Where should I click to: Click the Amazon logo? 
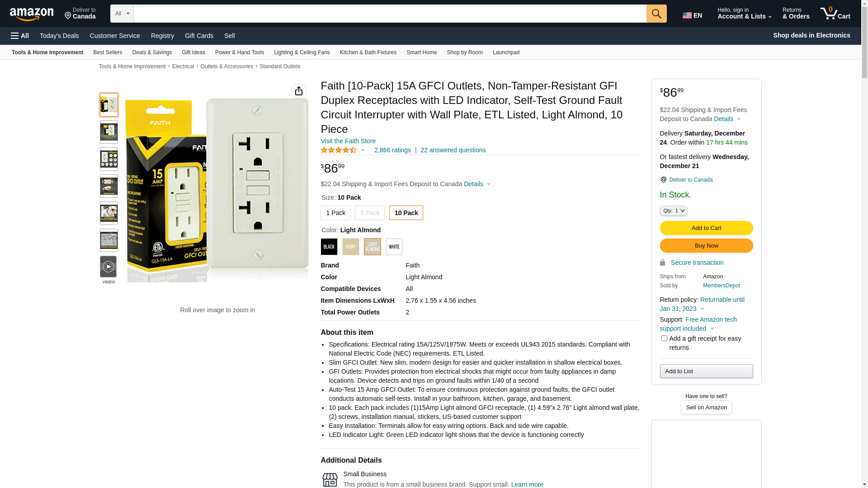click(x=32, y=14)
